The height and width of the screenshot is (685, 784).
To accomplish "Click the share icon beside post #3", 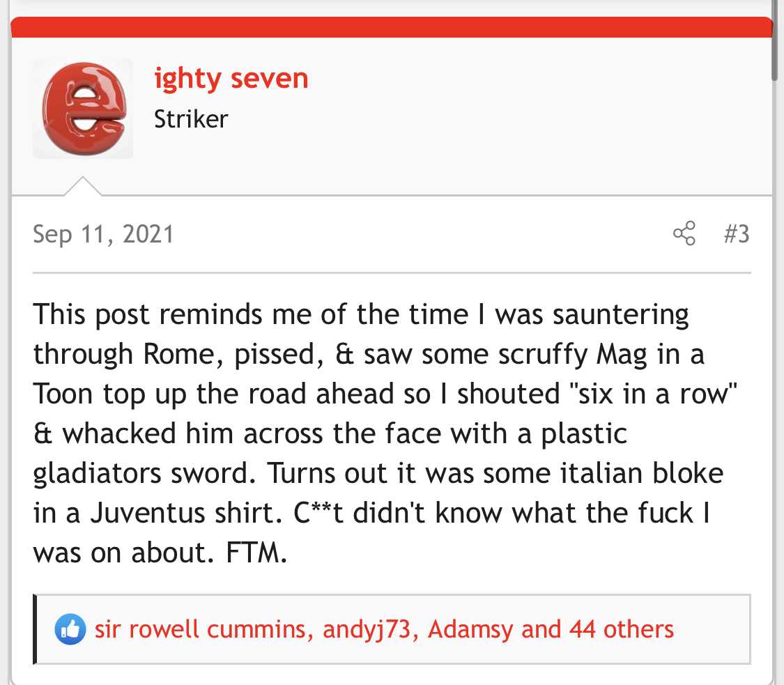I will tap(684, 233).
